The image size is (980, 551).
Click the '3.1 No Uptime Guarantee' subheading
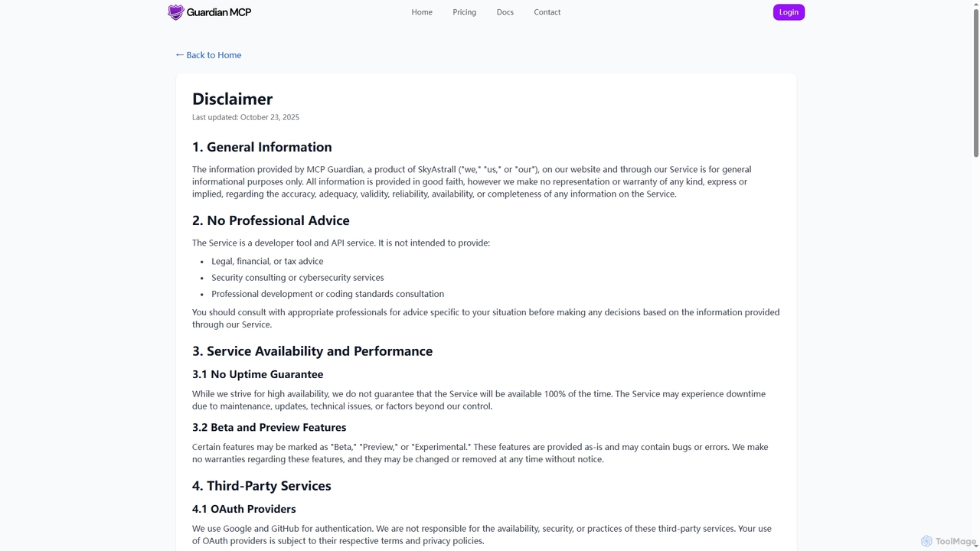coord(258,374)
